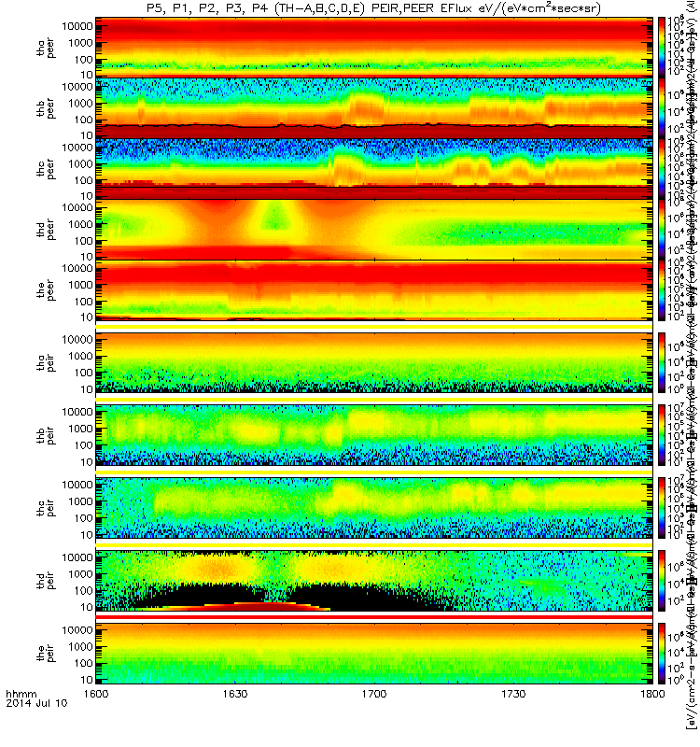Click the 'thb peer' panel label
Viewport: 700px width, 747px height.
click(x=46, y=108)
